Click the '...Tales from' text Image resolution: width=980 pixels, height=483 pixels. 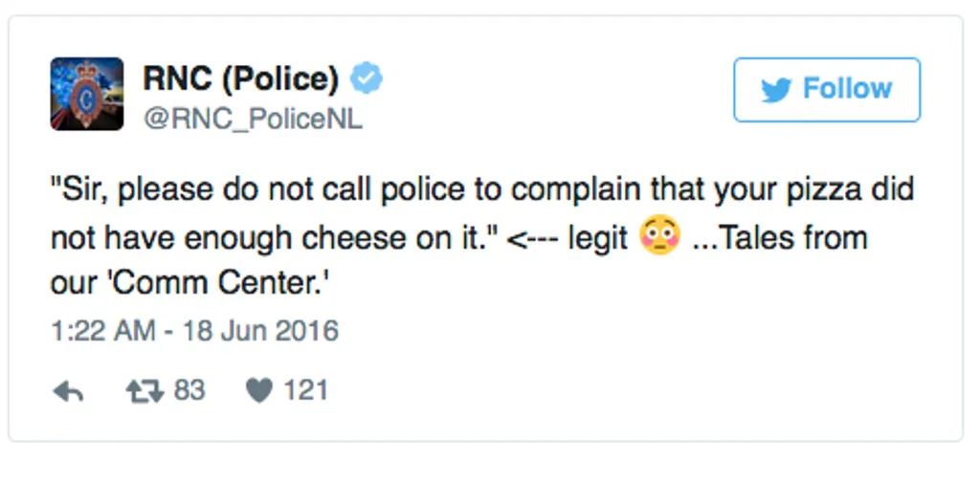[780, 237]
